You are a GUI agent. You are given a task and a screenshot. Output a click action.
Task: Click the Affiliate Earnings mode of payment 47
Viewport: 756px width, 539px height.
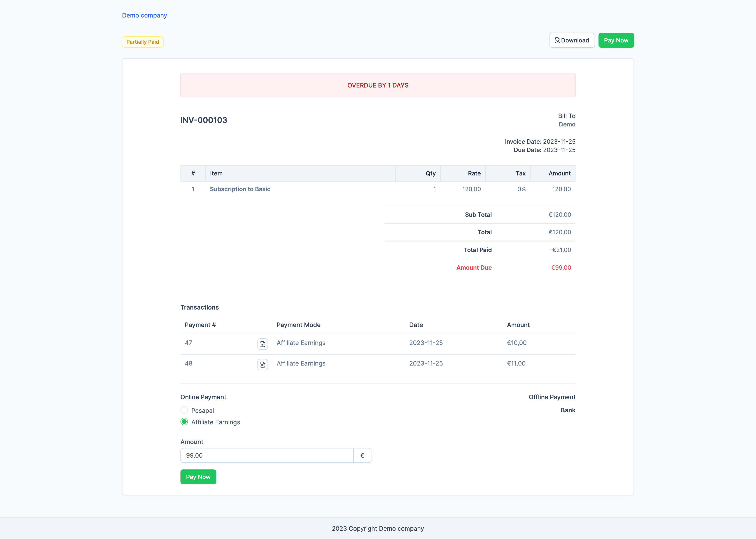[301, 343]
